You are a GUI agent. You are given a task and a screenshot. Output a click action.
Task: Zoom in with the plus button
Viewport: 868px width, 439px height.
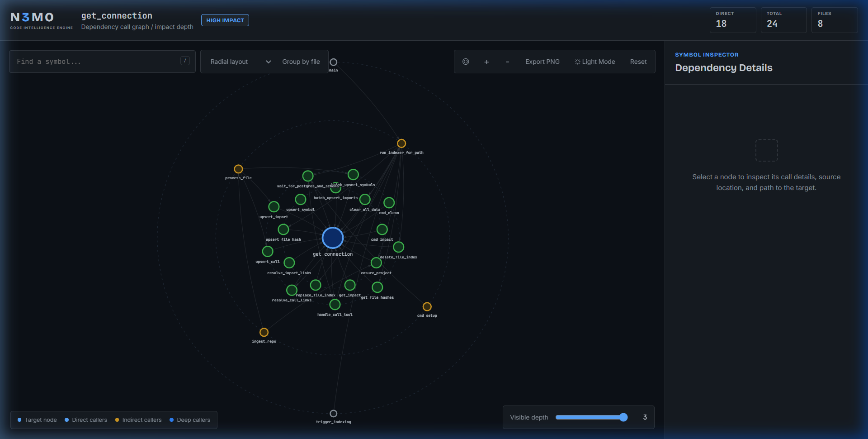click(486, 62)
